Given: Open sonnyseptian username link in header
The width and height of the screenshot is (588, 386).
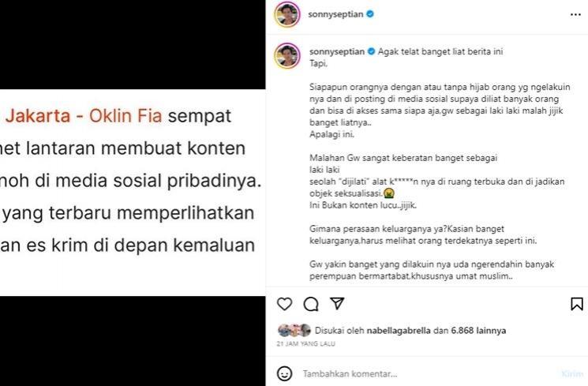Looking at the screenshot, I should click(x=335, y=14).
